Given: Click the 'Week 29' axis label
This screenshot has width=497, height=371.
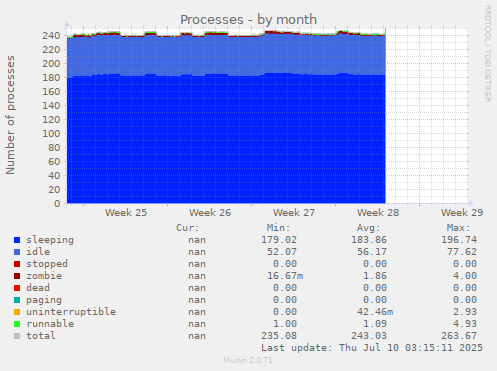Looking at the screenshot, I should (462, 213).
